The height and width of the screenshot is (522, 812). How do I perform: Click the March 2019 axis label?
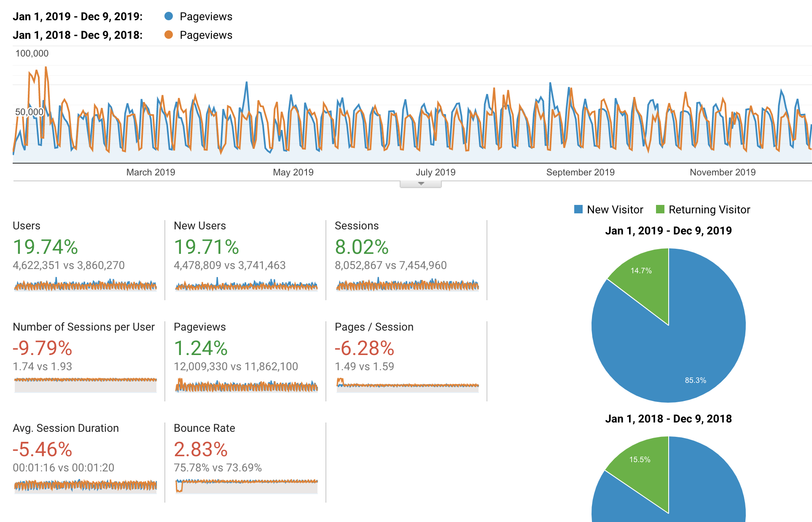(x=151, y=172)
